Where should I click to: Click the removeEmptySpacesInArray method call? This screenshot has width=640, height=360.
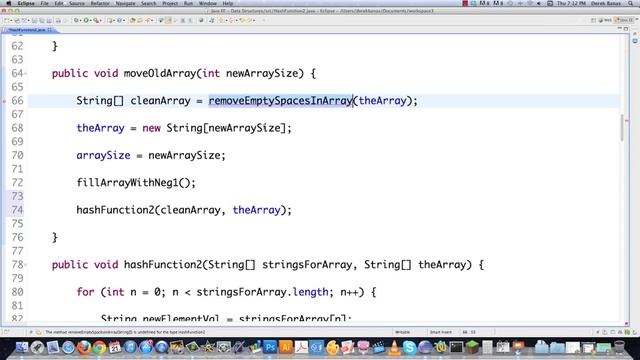pos(280,101)
